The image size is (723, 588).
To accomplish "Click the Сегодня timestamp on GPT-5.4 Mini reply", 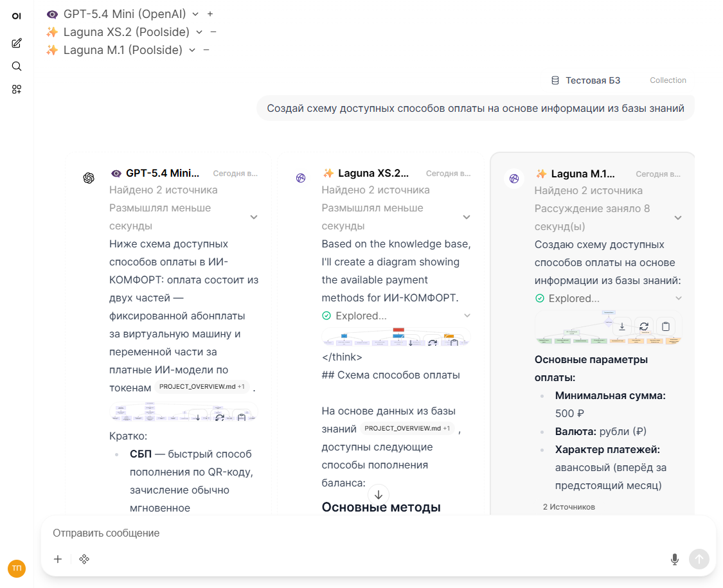I will [235, 174].
